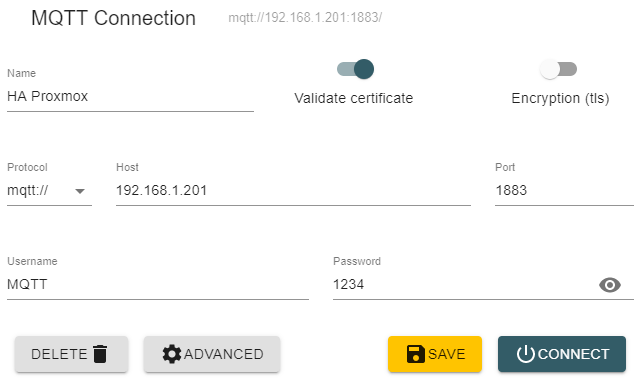Click into the Port field 1883
This screenshot has height=386, width=639.
click(564, 190)
